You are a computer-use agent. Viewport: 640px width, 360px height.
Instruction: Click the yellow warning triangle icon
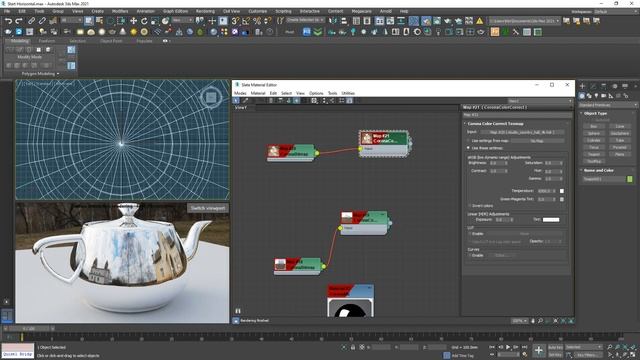[x=480, y=20]
